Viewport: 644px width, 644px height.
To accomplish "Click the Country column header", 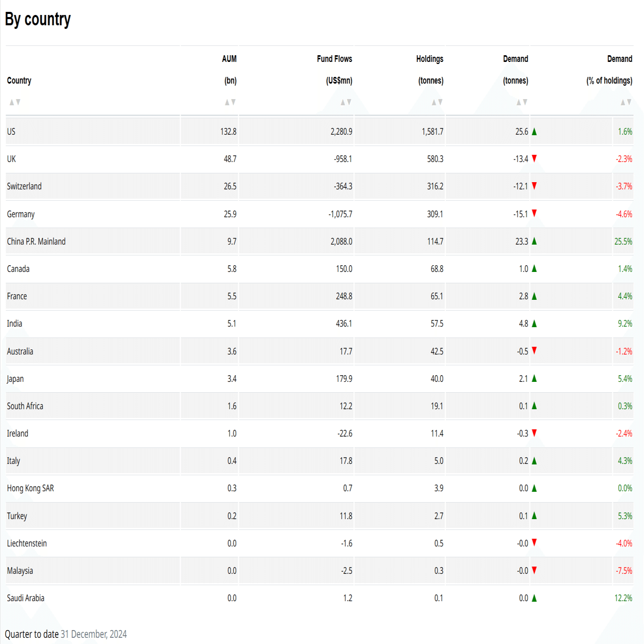I will coord(19,81).
